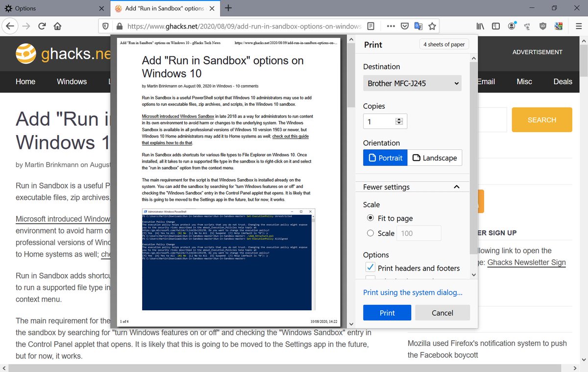This screenshot has height=372, width=588.
Task: Uncheck Print headers and footers
Action: [370, 268]
